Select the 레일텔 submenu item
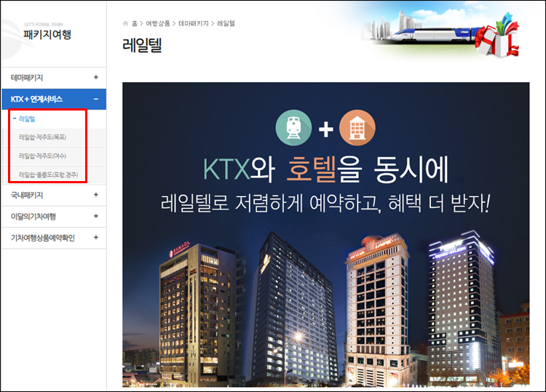This screenshot has width=546, height=392. pos(27,119)
